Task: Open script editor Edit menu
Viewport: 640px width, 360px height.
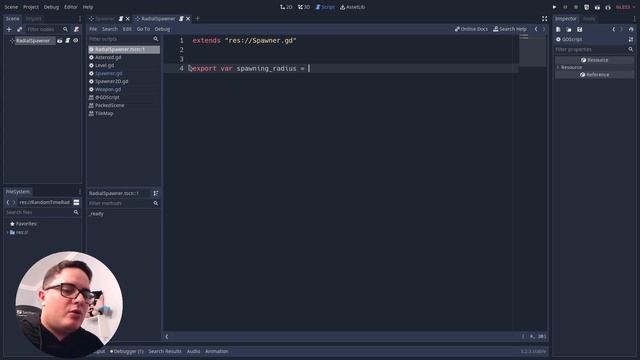Action: tap(127, 29)
